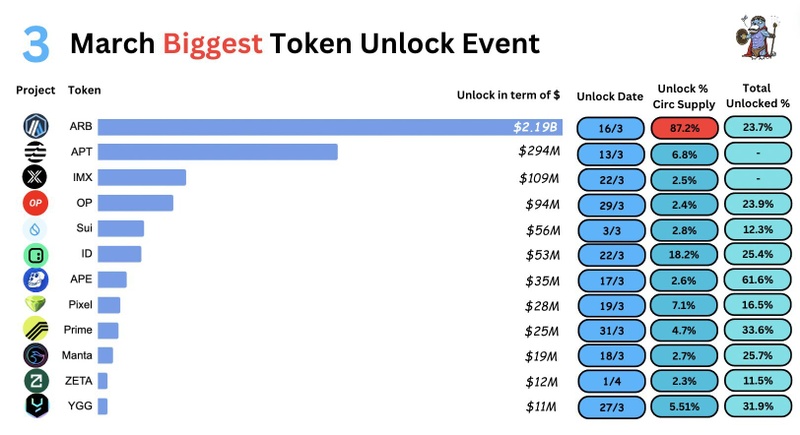Click the Arbitrum (ARB) project logo
The width and height of the screenshot is (800, 435).
(35, 127)
